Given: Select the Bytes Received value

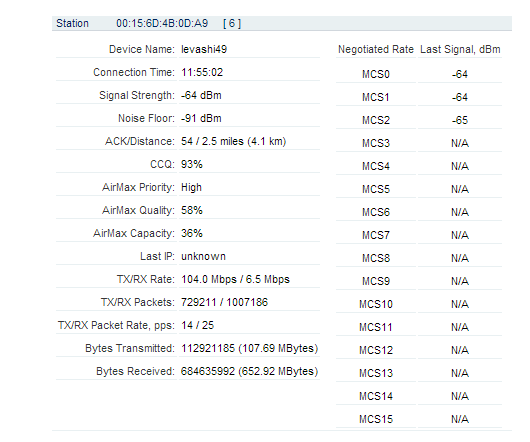Looking at the screenshot, I should [249, 371].
